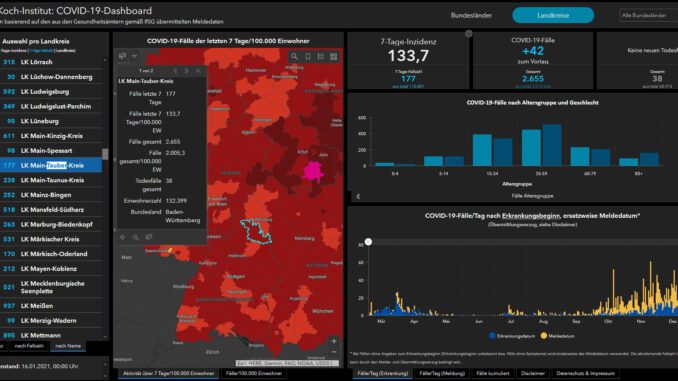Open the basemap gallery grid icon

pyautogui.click(x=333, y=57)
